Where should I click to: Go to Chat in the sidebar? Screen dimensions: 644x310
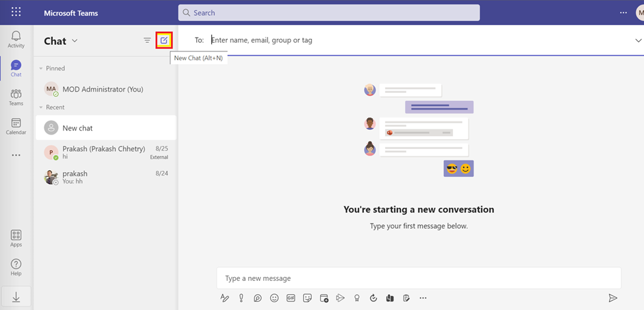tap(16, 69)
